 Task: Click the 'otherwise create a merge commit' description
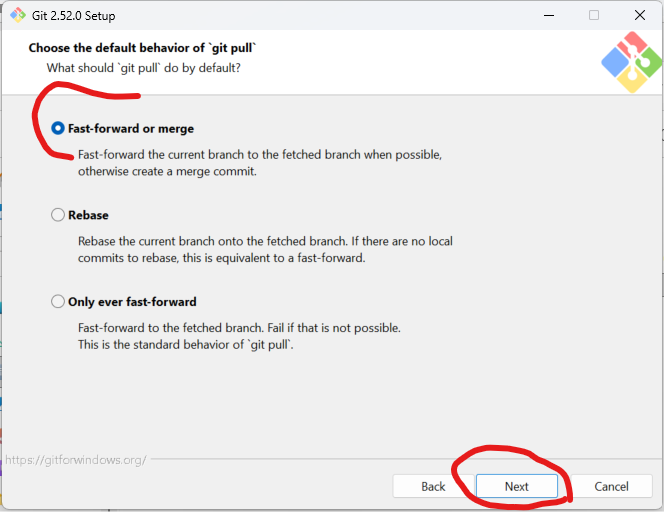pos(167,172)
